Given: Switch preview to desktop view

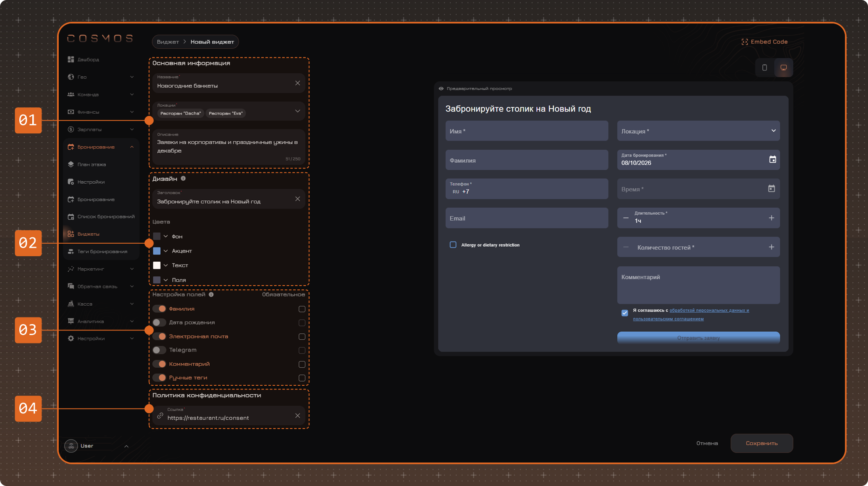Looking at the screenshot, I should coord(783,68).
